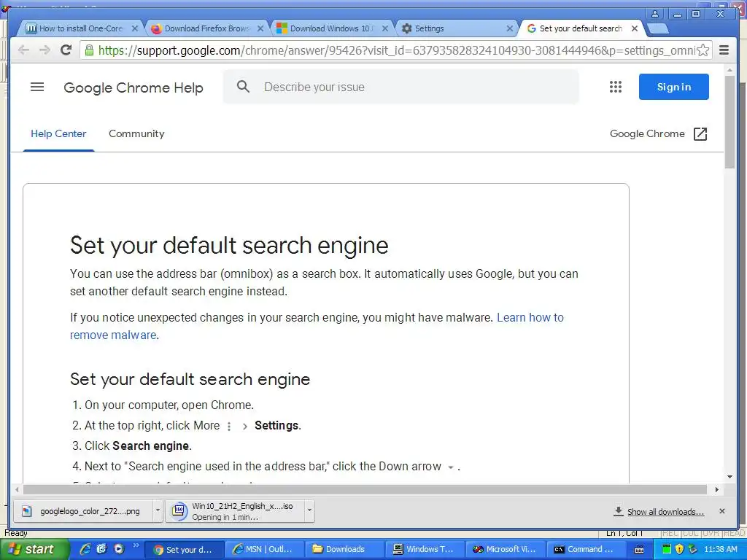Image resolution: width=747 pixels, height=560 pixels.
Task: Click the scroll down arrow
Action: (x=729, y=477)
